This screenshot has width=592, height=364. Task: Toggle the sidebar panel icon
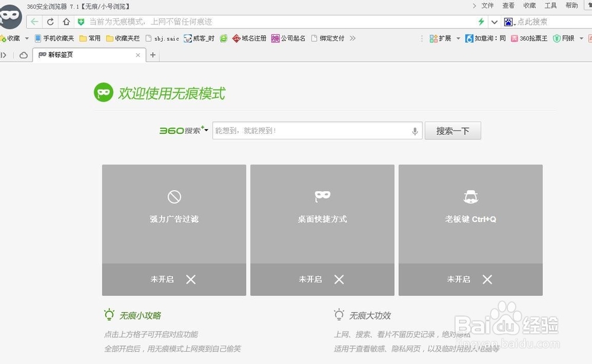pyautogui.click(x=4, y=55)
